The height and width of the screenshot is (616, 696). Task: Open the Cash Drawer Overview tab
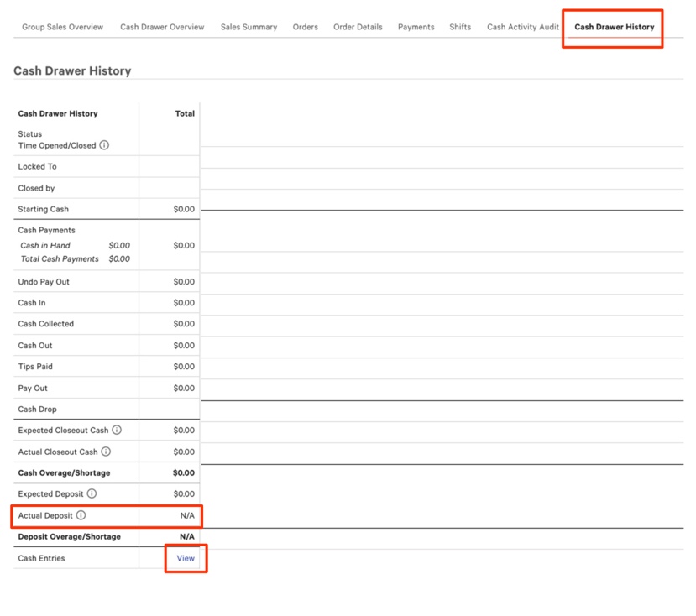click(161, 26)
